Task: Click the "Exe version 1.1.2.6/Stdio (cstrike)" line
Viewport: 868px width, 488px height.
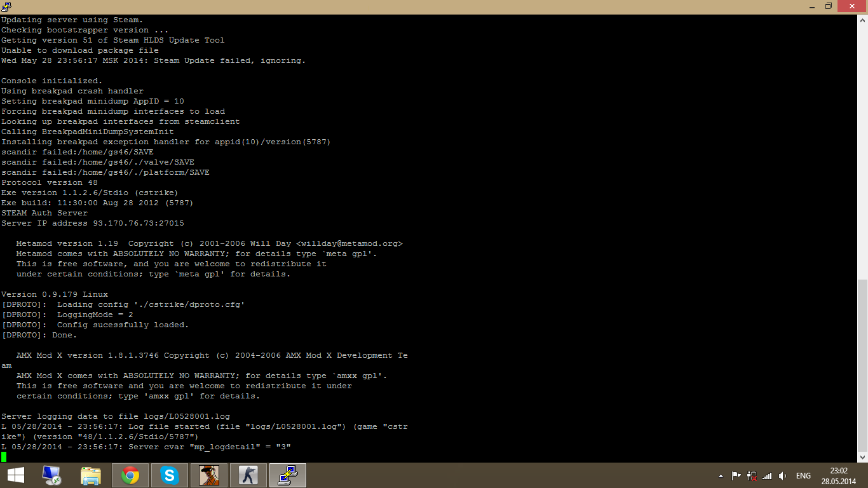Action: pyautogui.click(x=90, y=193)
